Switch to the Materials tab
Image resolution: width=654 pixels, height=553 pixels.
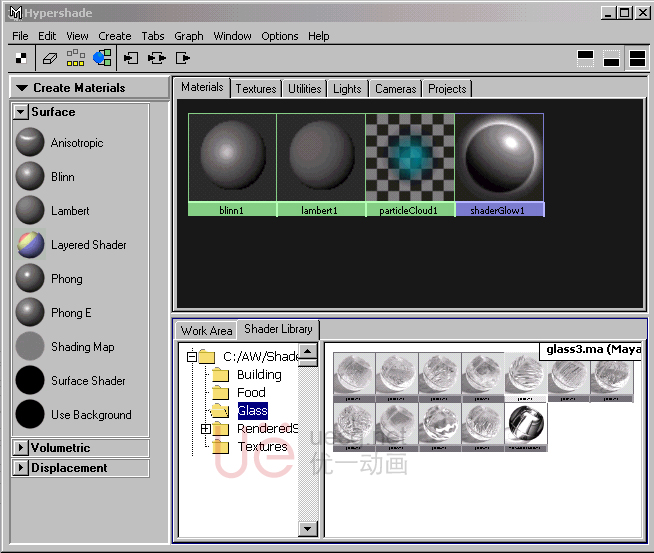tap(202, 87)
